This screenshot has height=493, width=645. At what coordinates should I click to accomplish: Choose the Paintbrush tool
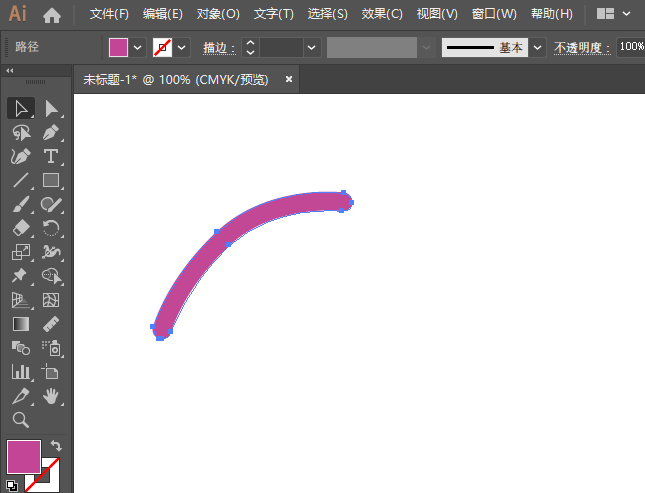21,204
